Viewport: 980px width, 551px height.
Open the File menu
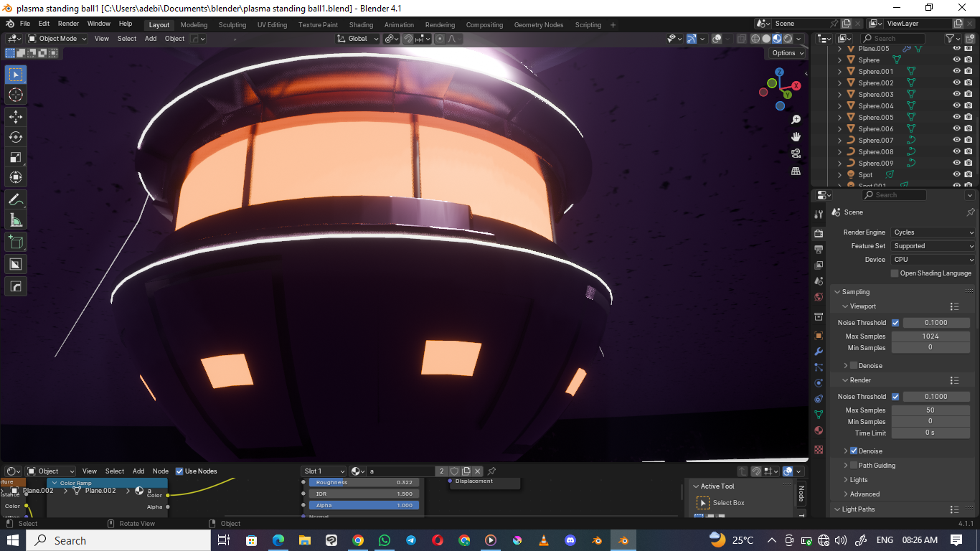(x=25, y=24)
